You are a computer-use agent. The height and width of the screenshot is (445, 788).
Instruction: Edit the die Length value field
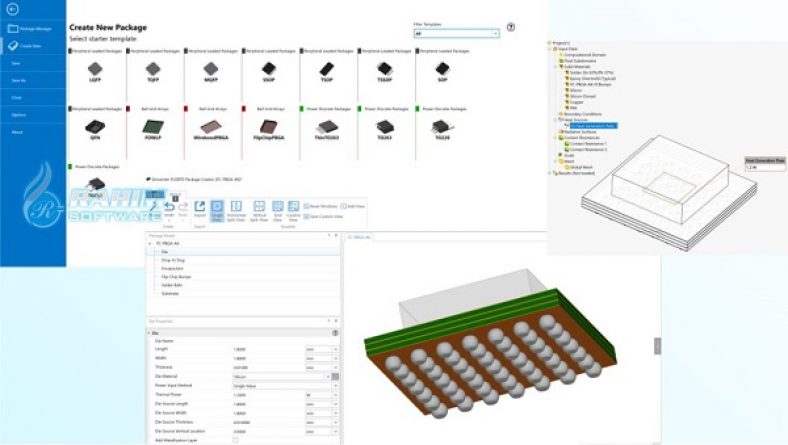[268, 349]
